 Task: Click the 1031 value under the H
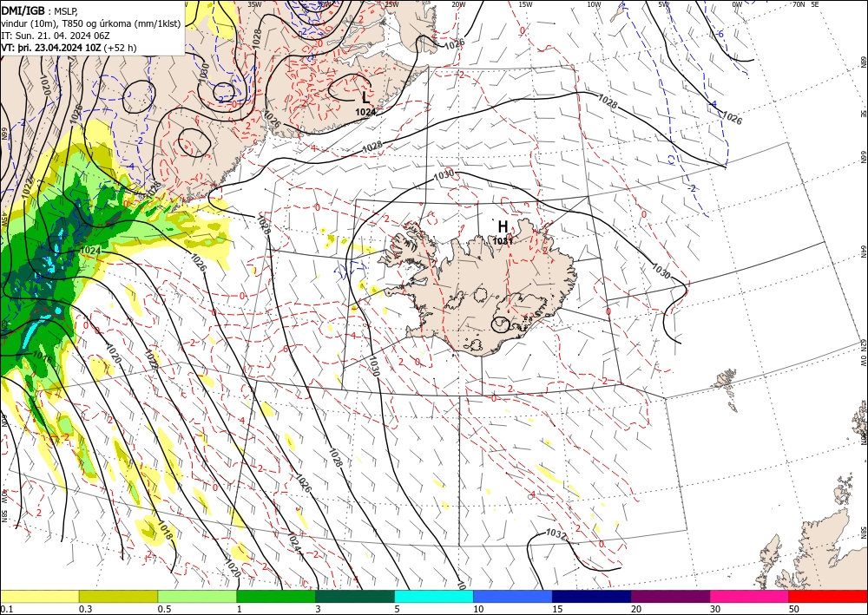click(503, 241)
